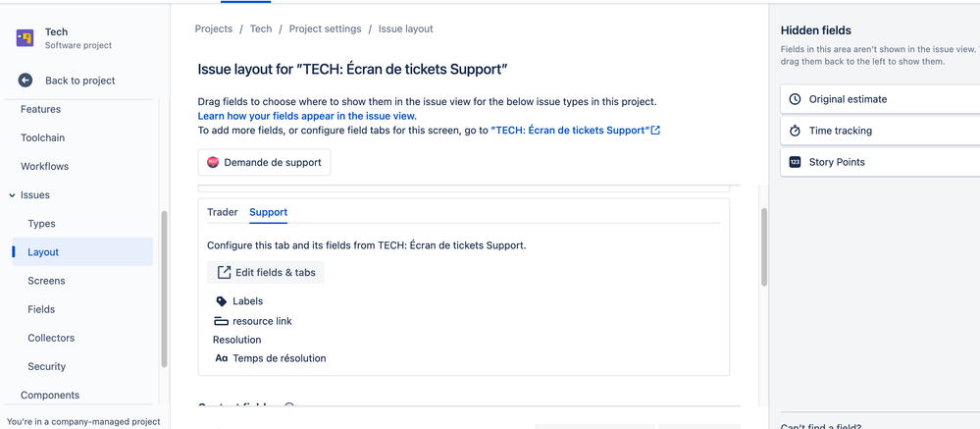The width and height of the screenshot is (980, 429).
Task: Click the Temps de résolution text icon
Action: tap(222, 359)
